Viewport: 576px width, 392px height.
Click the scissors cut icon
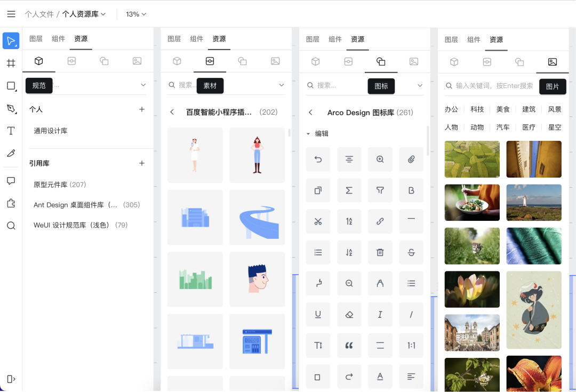click(x=318, y=221)
